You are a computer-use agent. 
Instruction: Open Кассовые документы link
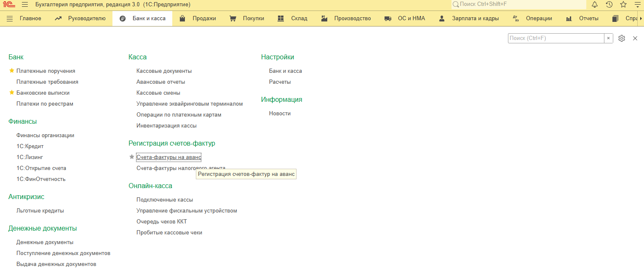point(164,71)
